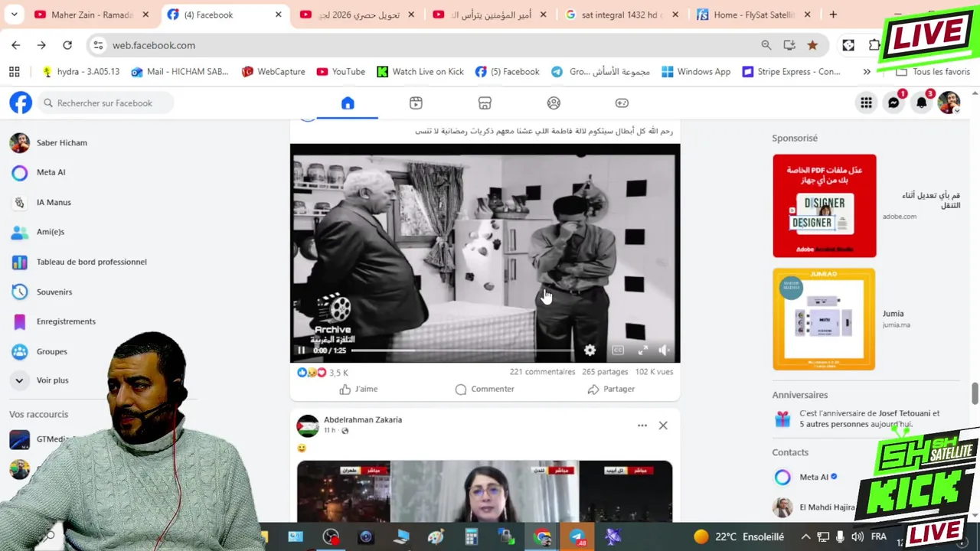
Task: Open Groupes in left sidebar
Action: [52, 351]
